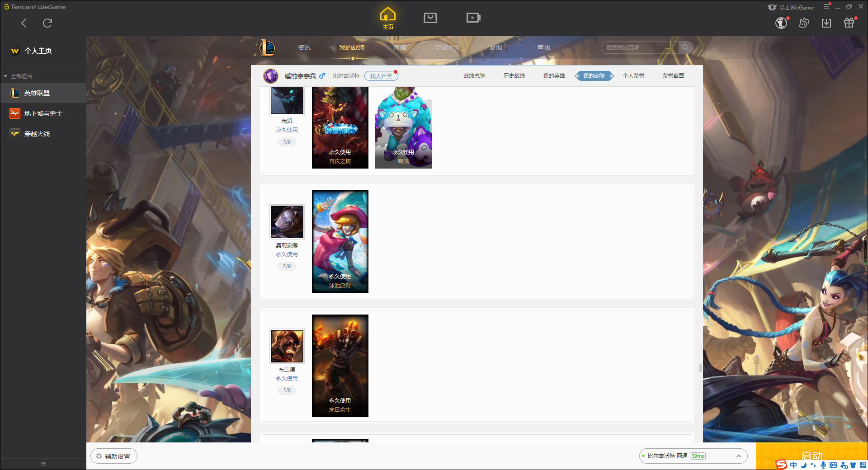Select 英雄联盟 in the sidebar

pos(43,93)
